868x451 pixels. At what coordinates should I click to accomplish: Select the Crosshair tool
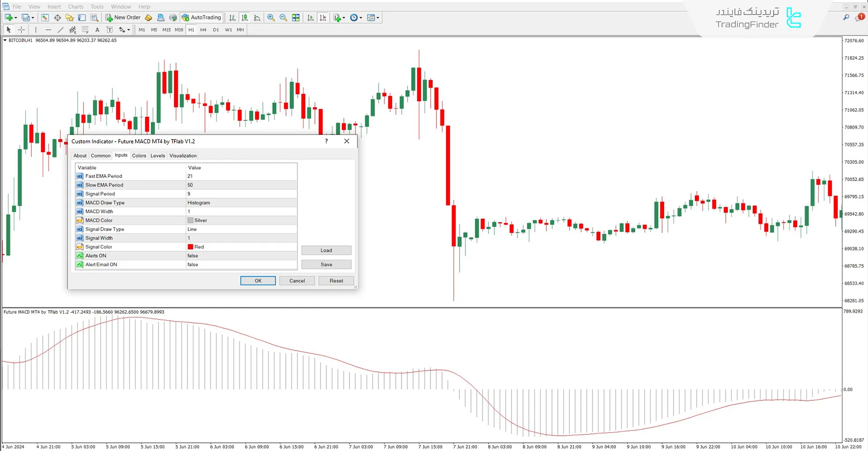pos(21,29)
